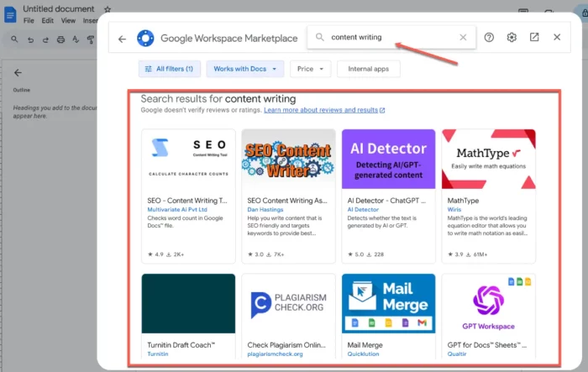
Task: Open the View menu
Action: 68,21
